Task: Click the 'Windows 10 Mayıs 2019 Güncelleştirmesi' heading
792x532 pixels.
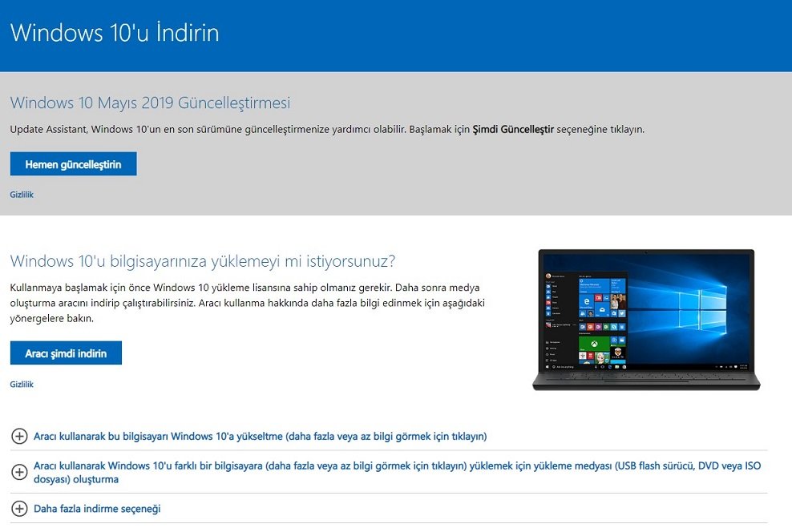Action: [x=150, y=103]
